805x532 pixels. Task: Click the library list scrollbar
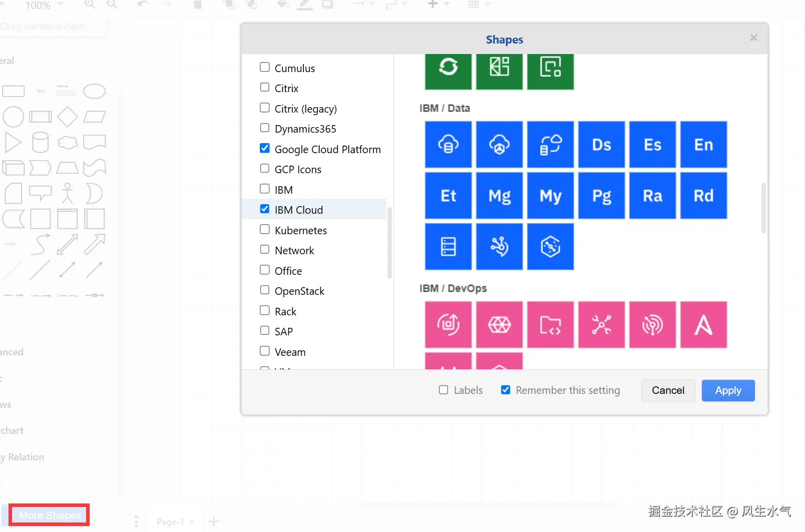coord(389,243)
